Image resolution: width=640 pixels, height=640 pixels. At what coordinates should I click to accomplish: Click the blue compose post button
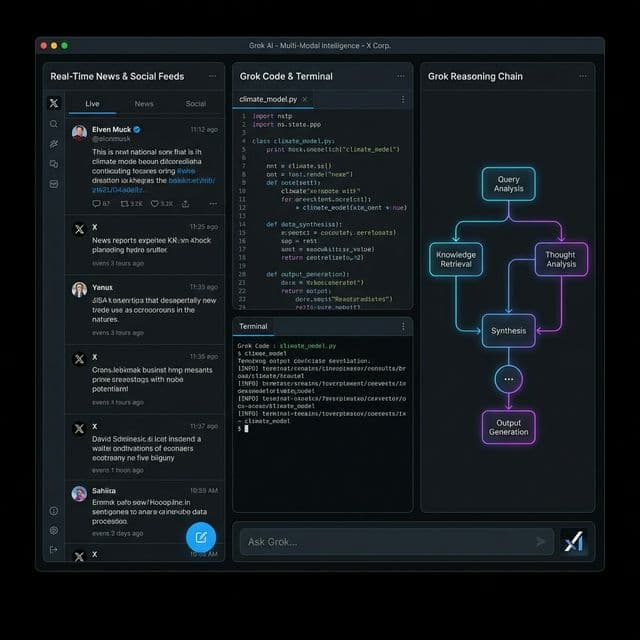[x=201, y=537]
